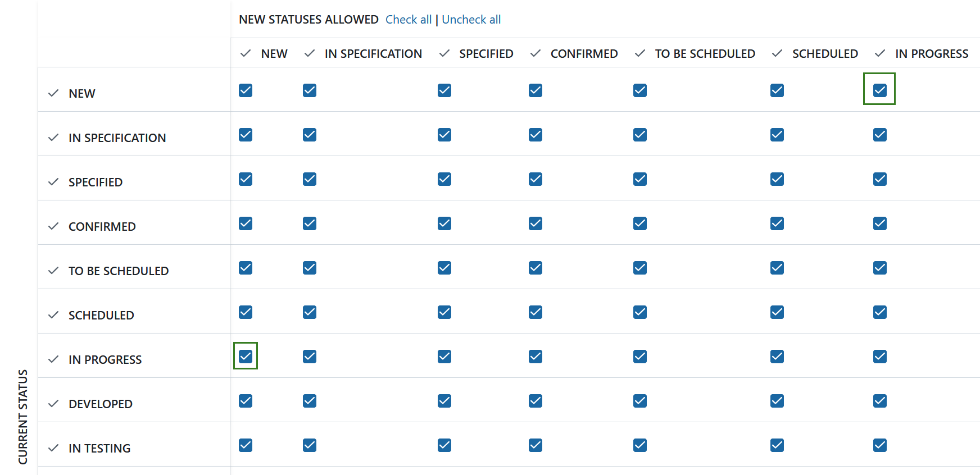Image resolution: width=980 pixels, height=475 pixels.
Task: Uncheck SCHEDULED row transition to CONFIRMED
Action: click(x=535, y=312)
